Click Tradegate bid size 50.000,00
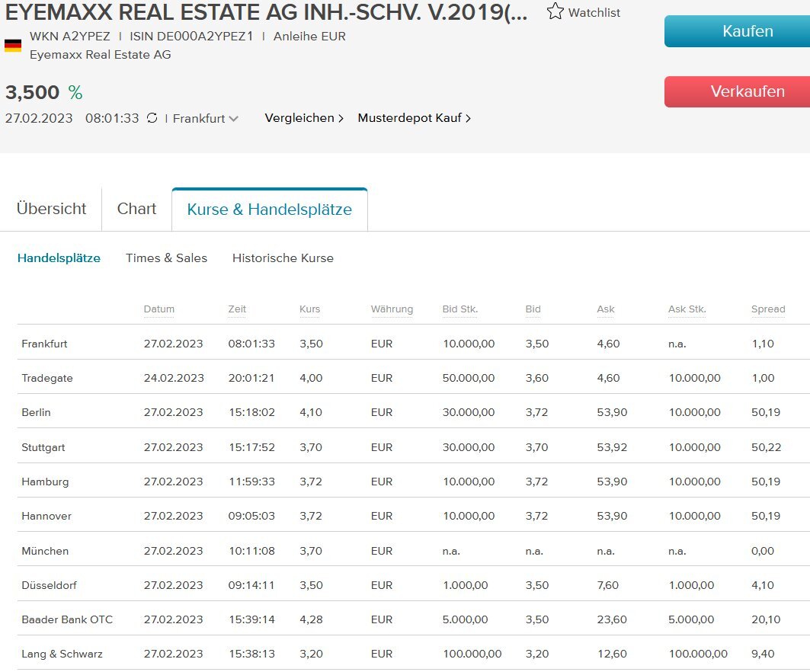Screen dimensions: 810x672 point(469,378)
